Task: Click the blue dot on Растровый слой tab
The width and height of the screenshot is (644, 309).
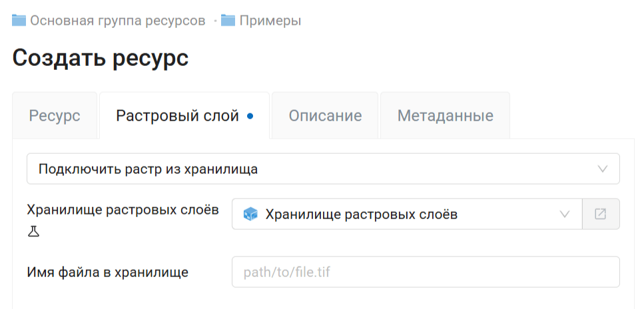Action: tap(250, 116)
